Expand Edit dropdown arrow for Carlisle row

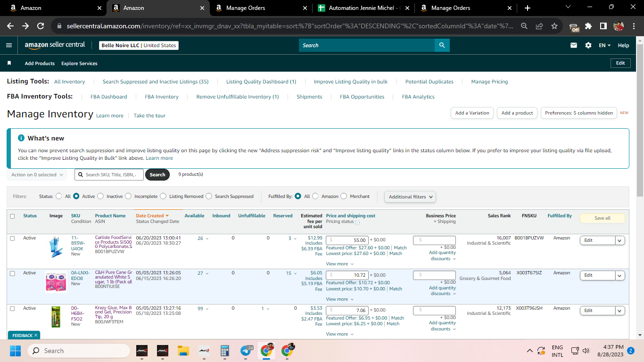(620, 240)
